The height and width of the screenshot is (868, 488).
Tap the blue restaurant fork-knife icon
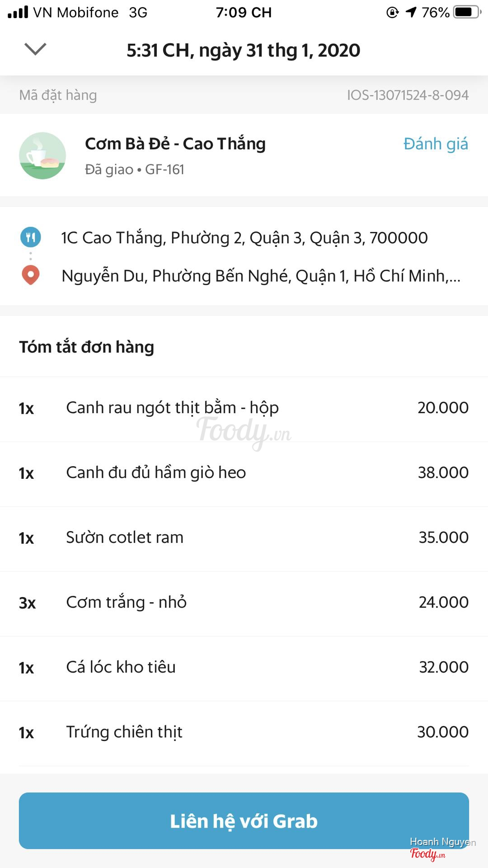(x=31, y=237)
